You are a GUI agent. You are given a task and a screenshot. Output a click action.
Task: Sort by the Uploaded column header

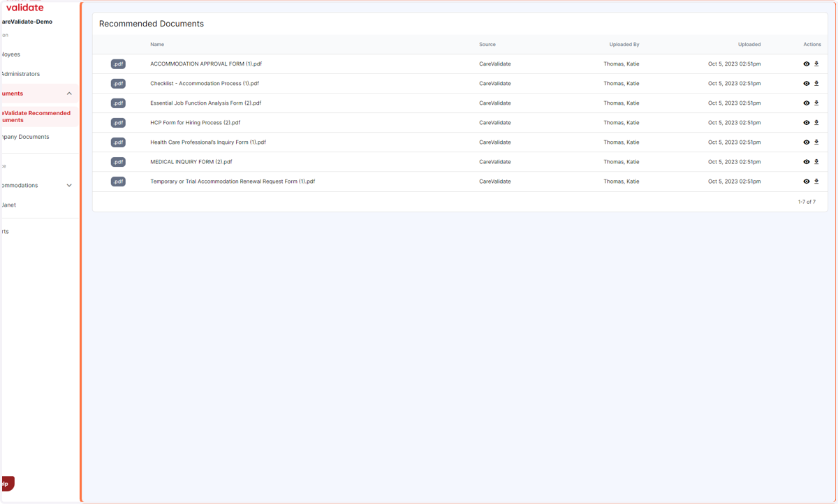click(749, 45)
